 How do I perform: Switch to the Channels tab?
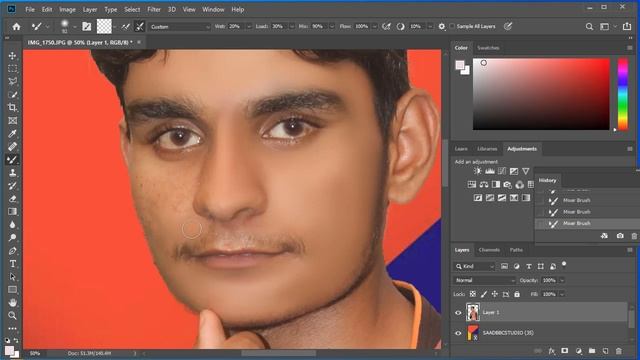(489, 250)
